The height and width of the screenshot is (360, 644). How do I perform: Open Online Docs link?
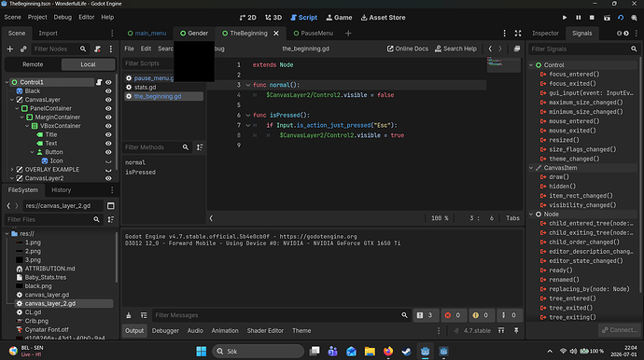tap(408, 48)
